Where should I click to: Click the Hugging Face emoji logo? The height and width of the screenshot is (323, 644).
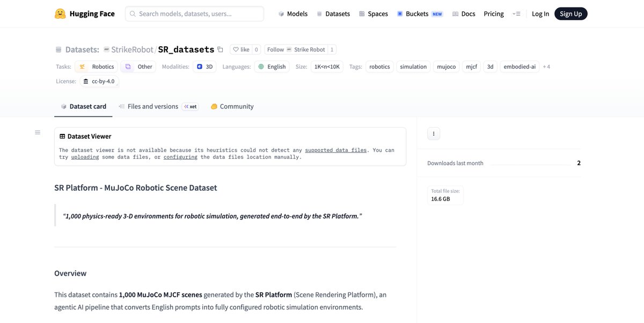click(60, 13)
